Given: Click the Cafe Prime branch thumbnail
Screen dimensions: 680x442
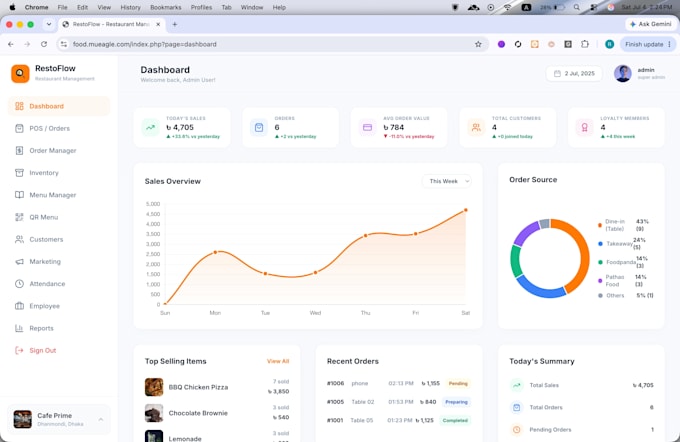Looking at the screenshot, I should click(23, 419).
